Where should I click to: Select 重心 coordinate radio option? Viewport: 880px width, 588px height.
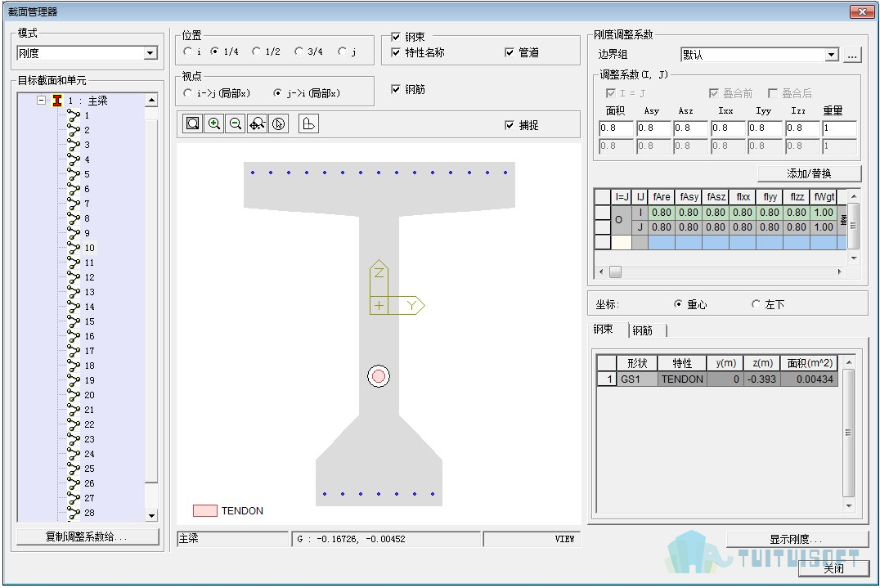[678, 303]
